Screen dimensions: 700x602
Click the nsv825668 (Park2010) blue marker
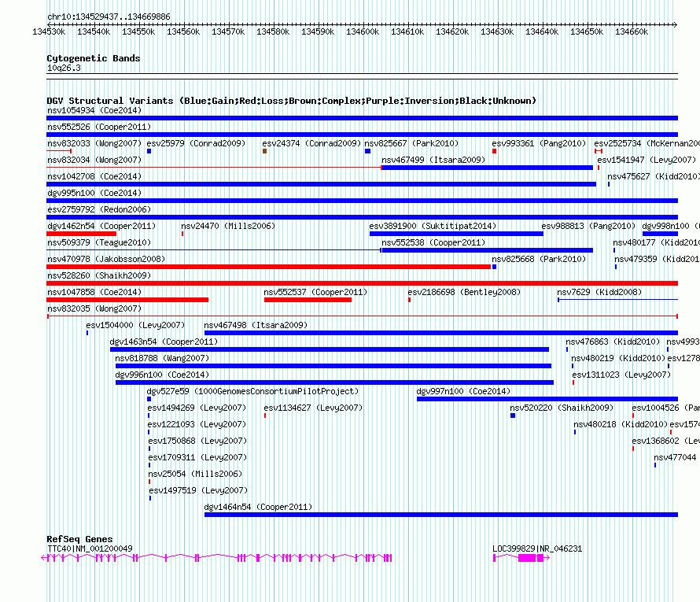click(x=494, y=267)
